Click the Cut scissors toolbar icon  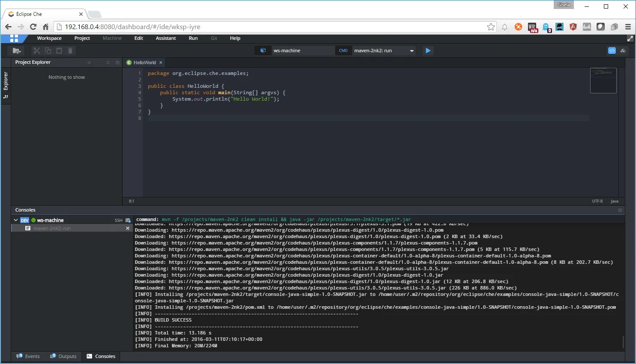[x=37, y=51]
